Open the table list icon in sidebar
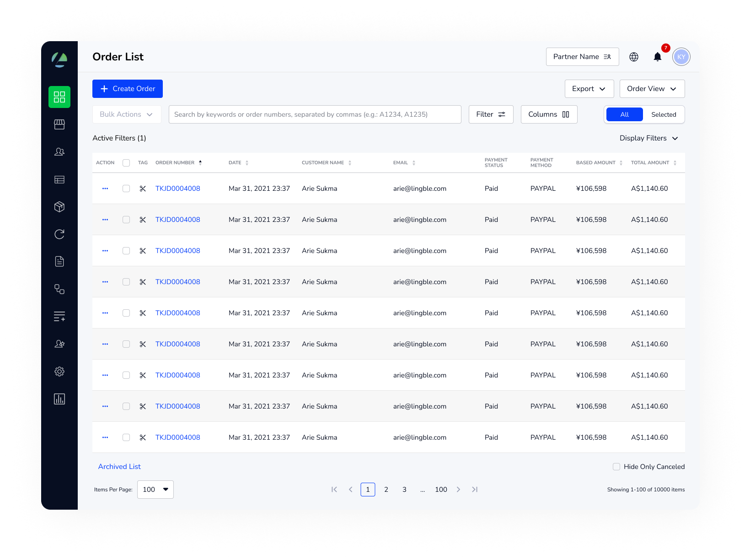This screenshot has height=560, width=750. click(x=59, y=179)
